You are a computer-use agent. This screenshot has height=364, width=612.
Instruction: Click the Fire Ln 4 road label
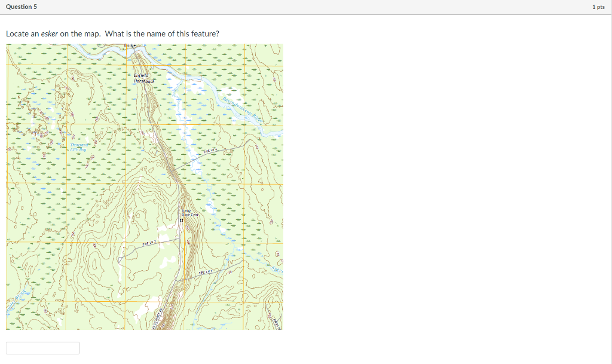point(206,272)
